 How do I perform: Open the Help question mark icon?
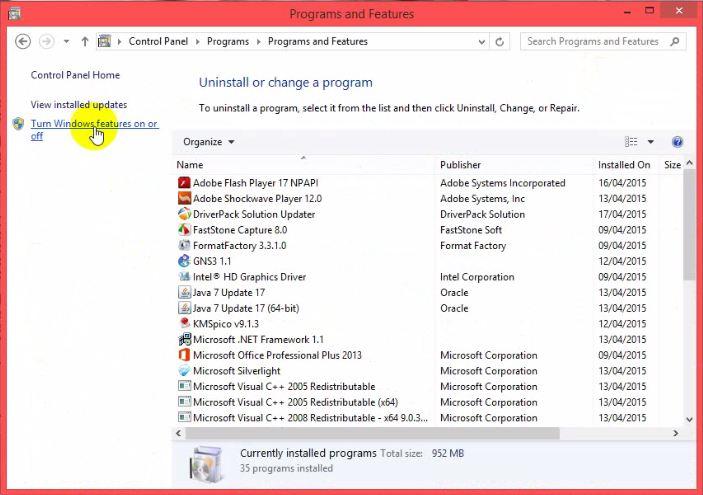677,142
